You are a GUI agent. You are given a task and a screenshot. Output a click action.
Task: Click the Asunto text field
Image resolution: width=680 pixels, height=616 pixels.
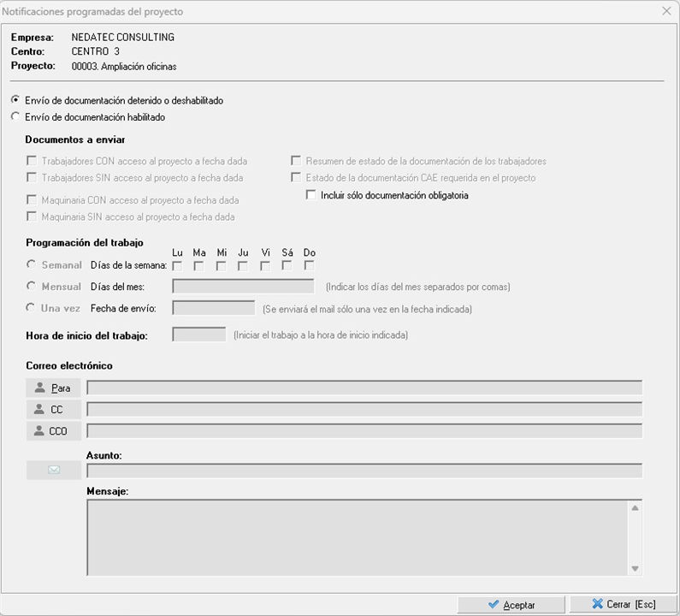[364, 471]
